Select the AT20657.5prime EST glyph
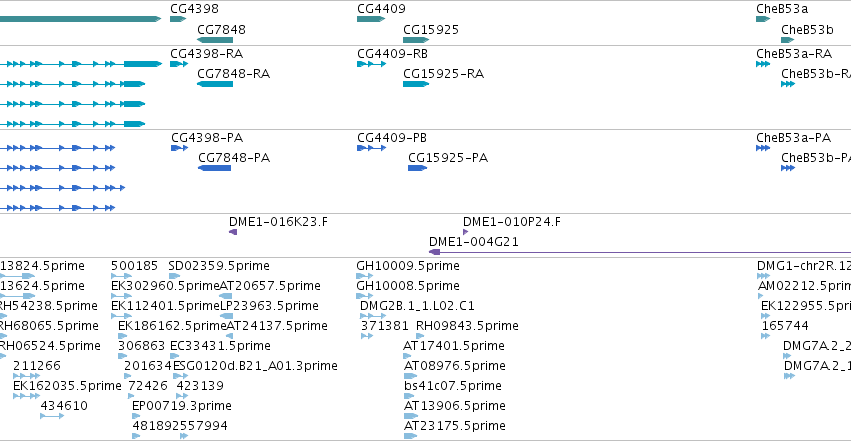The width and height of the screenshot is (851, 441). point(226,296)
